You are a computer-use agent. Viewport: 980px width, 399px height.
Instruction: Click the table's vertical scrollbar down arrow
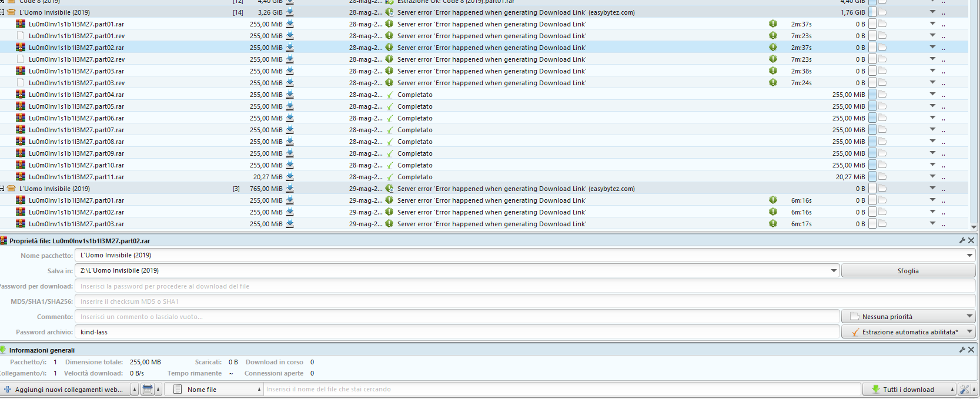974,227
